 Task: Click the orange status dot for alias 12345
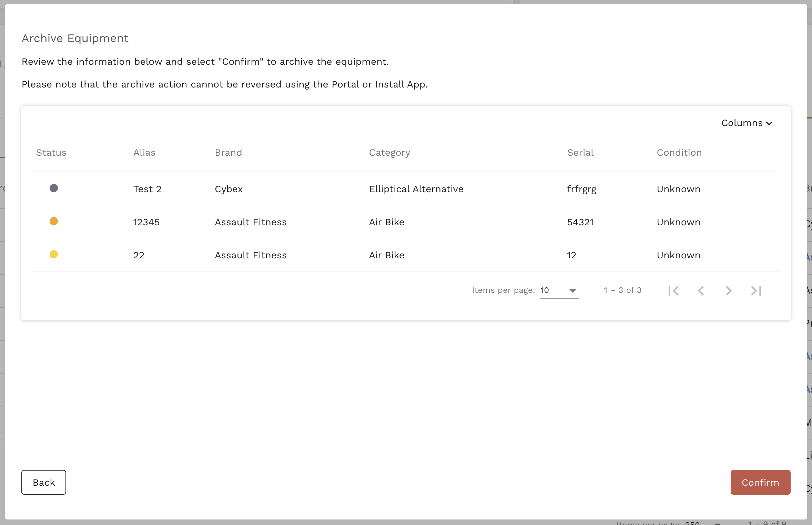tap(54, 221)
